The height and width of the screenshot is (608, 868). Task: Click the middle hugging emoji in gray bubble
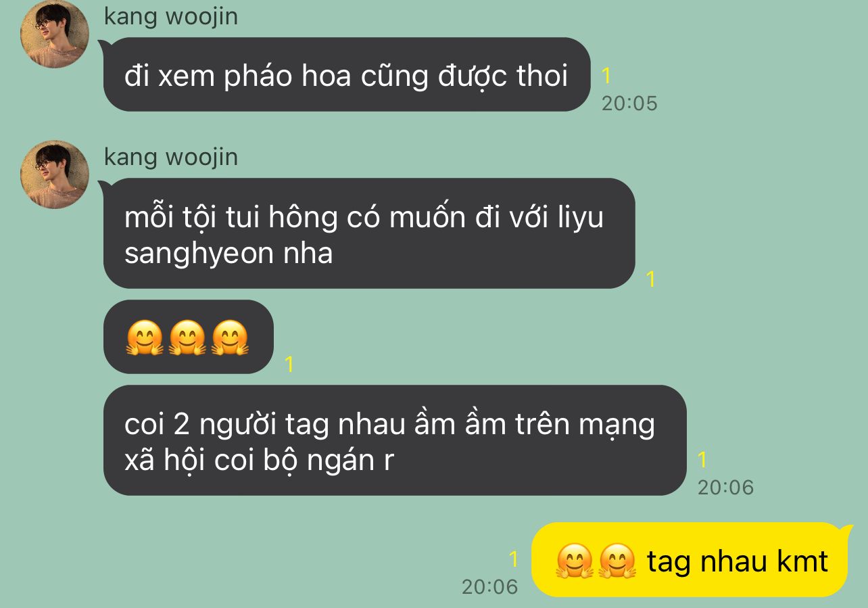(187, 338)
